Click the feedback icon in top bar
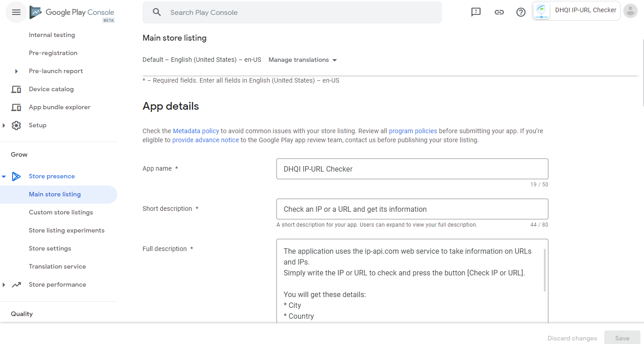 [476, 12]
